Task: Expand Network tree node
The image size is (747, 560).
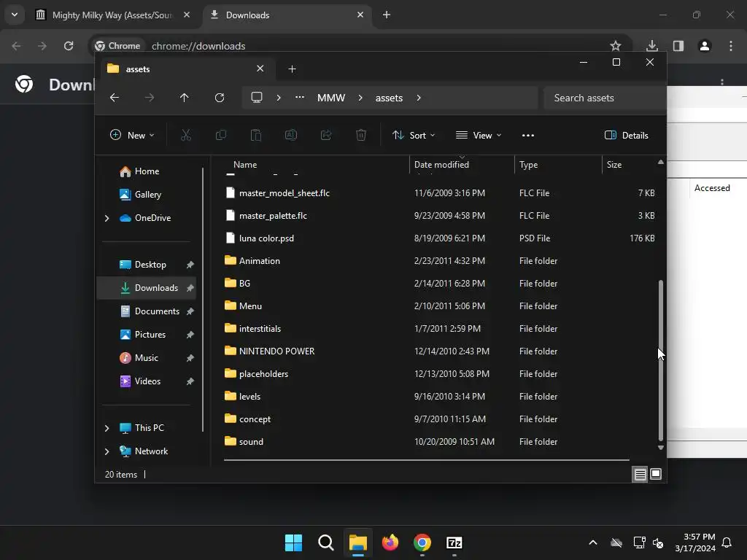Action: pos(107,451)
